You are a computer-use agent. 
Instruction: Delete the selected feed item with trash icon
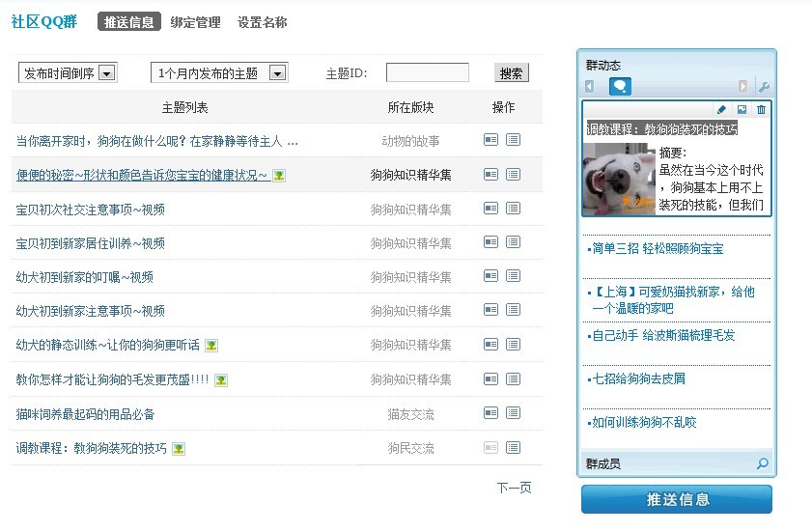761,109
